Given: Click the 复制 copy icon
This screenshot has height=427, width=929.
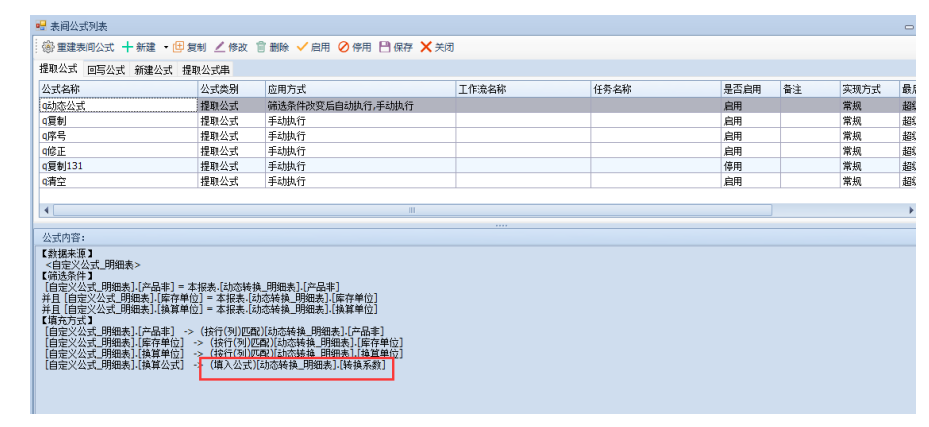Looking at the screenshot, I should [179, 47].
